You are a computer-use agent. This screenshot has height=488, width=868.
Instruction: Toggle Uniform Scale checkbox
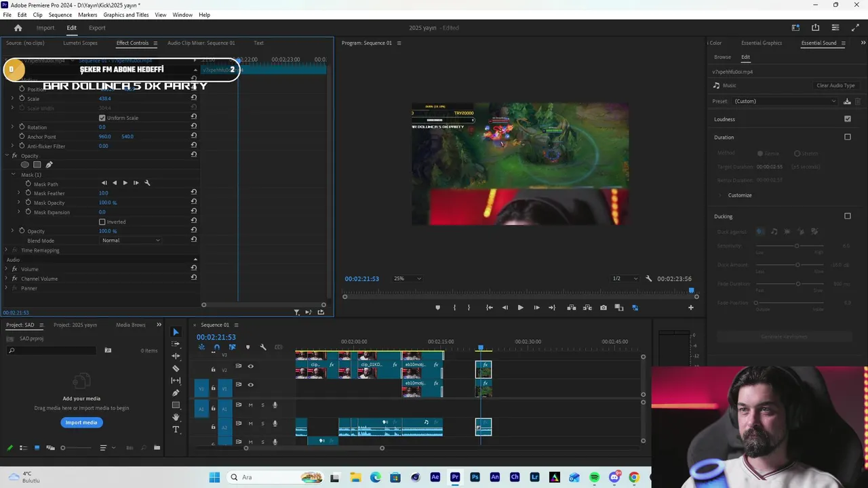(102, 118)
